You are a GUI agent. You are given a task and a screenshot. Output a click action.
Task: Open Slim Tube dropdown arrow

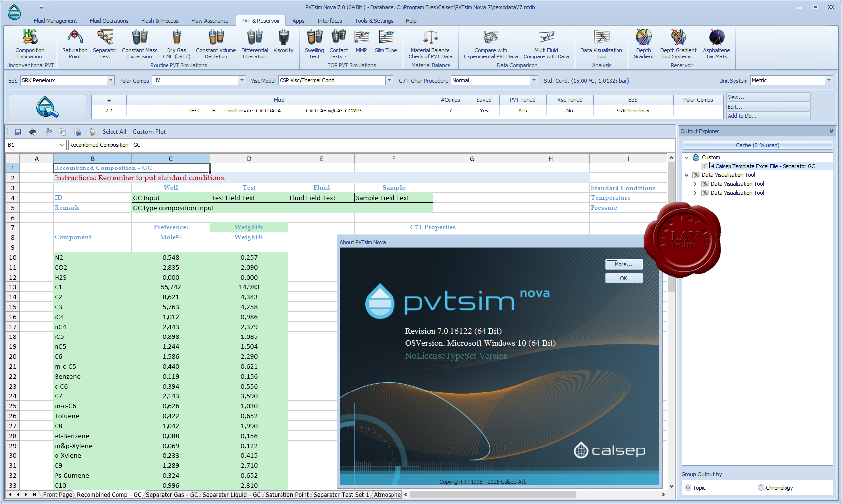point(386,56)
